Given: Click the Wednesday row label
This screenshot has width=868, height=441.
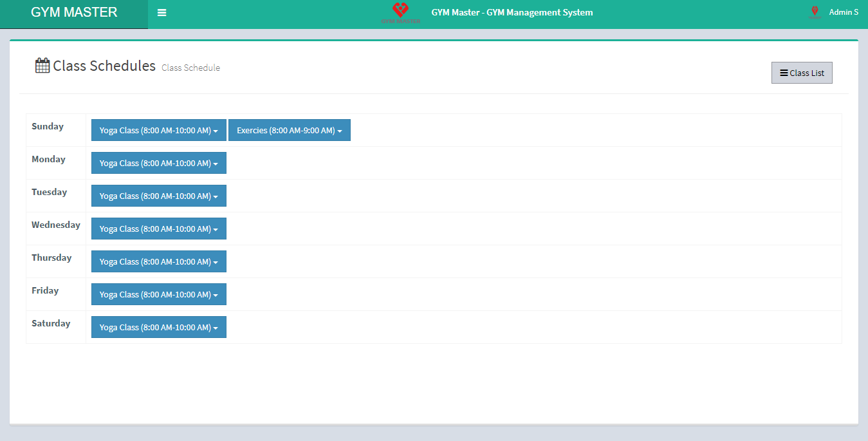Looking at the screenshot, I should click(x=56, y=225).
